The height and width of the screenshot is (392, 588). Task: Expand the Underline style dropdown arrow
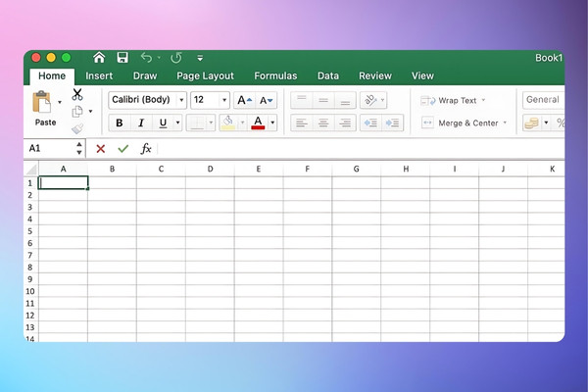pos(177,122)
